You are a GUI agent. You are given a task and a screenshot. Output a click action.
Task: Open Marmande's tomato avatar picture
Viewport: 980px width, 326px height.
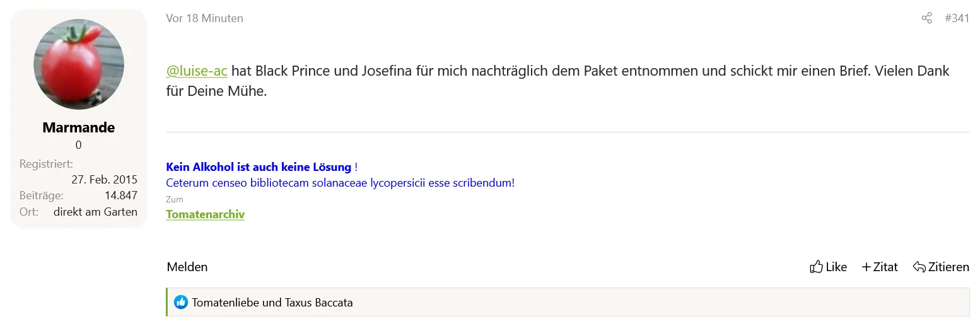[79, 64]
